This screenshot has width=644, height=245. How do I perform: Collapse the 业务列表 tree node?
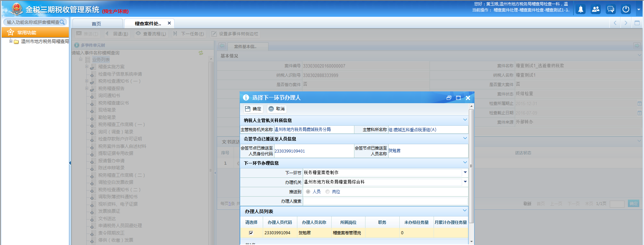tap(81, 59)
